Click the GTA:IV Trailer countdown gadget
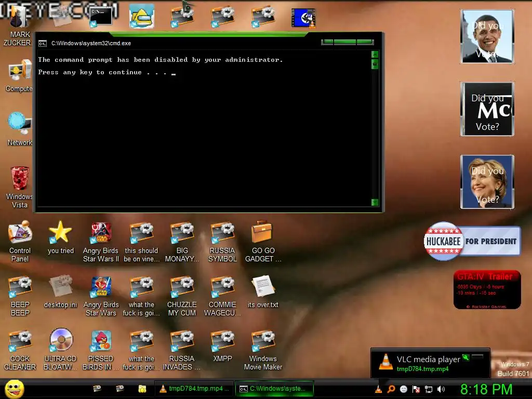Viewport: 532px width, 399px height. pos(487,289)
